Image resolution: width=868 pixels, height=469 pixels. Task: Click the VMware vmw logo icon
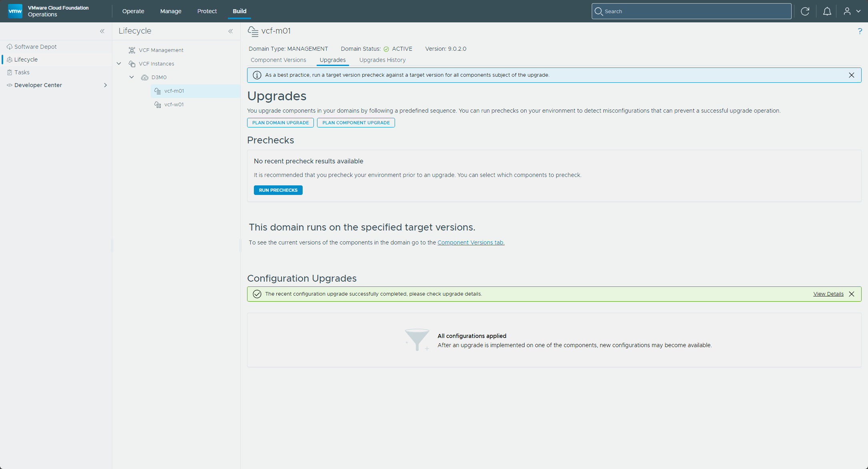click(x=15, y=11)
